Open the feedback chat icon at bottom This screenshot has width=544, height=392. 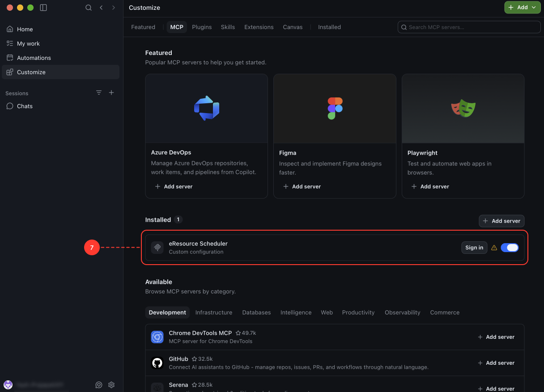[x=99, y=385]
